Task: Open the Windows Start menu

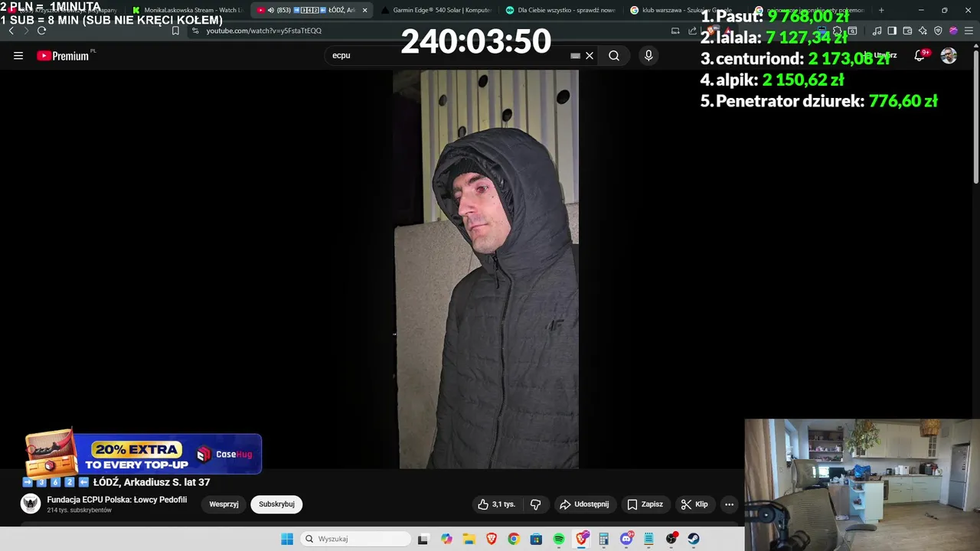Action: (x=287, y=539)
